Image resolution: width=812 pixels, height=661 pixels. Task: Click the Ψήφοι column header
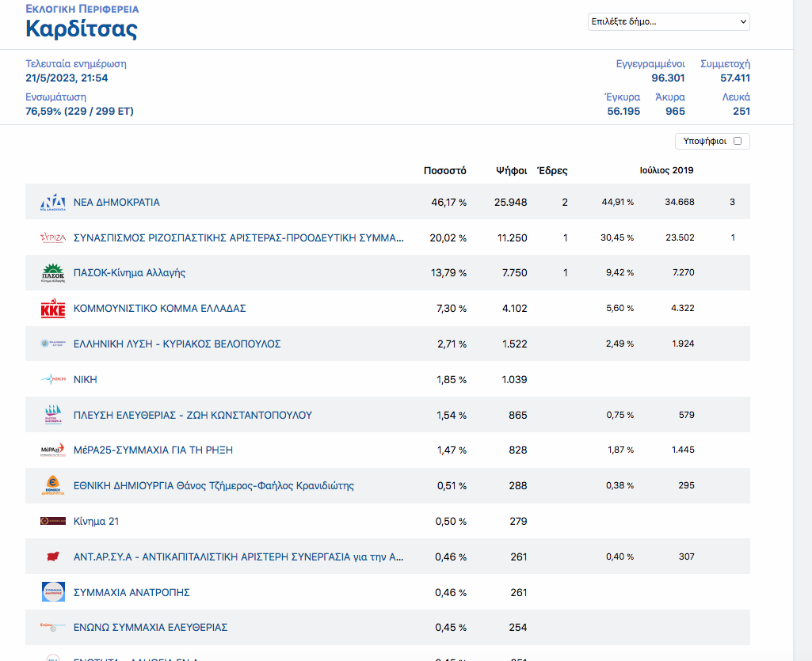click(511, 171)
